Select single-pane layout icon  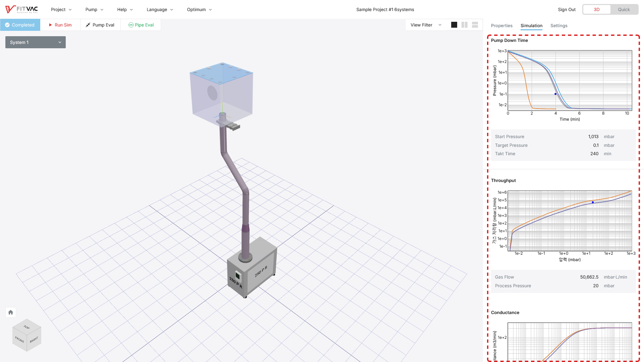[454, 25]
